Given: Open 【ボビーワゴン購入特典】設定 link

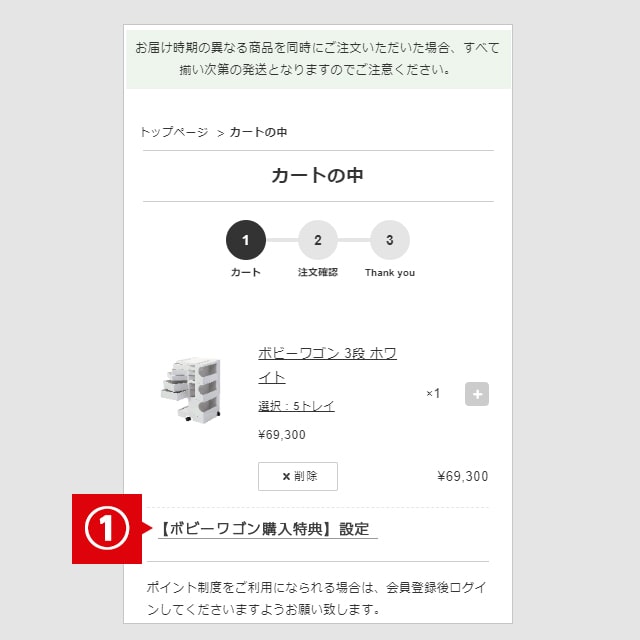Looking at the screenshot, I should (x=268, y=529).
